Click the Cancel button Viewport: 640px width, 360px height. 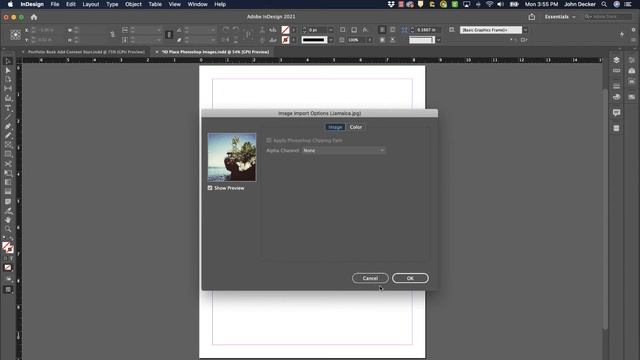[370, 278]
